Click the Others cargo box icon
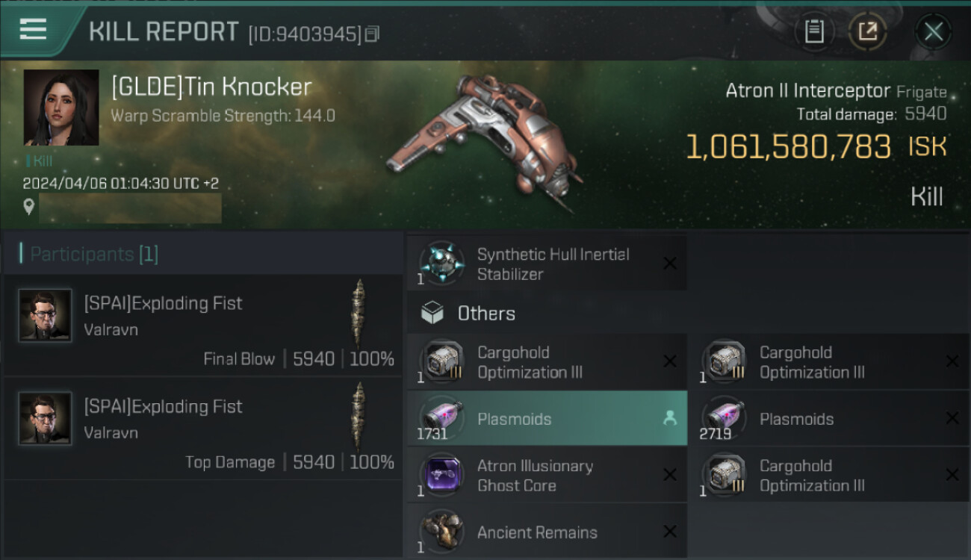The image size is (971, 560). pyautogui.click(x=432, y=314)
